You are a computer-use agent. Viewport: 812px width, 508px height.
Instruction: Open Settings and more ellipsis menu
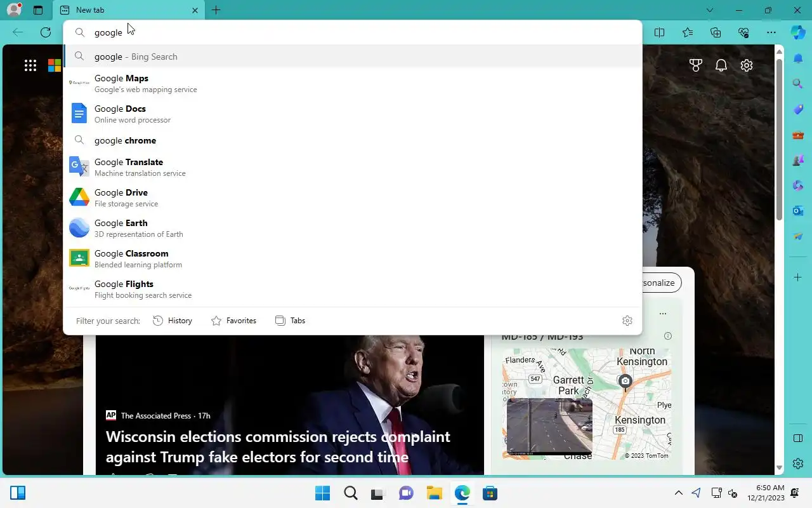click(771, 32)
